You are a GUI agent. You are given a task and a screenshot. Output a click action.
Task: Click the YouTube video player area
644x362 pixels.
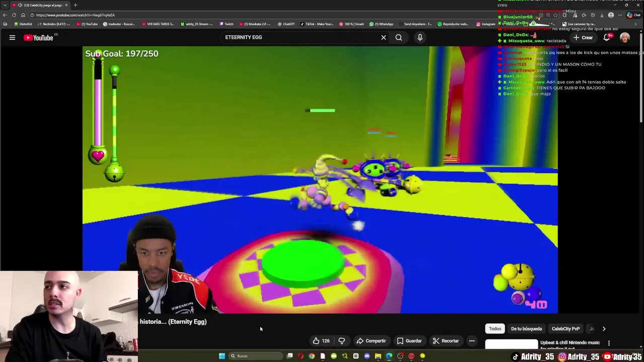pos(320,179)
